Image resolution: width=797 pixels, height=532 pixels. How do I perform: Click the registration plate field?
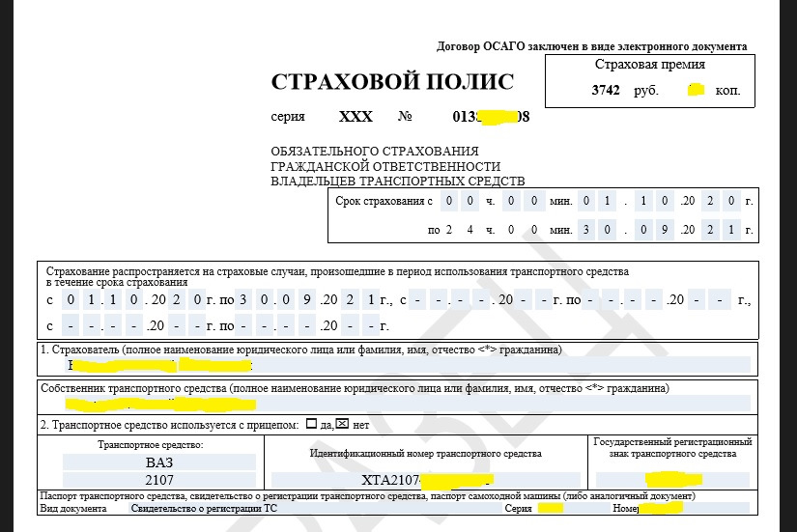click(672, 480)
